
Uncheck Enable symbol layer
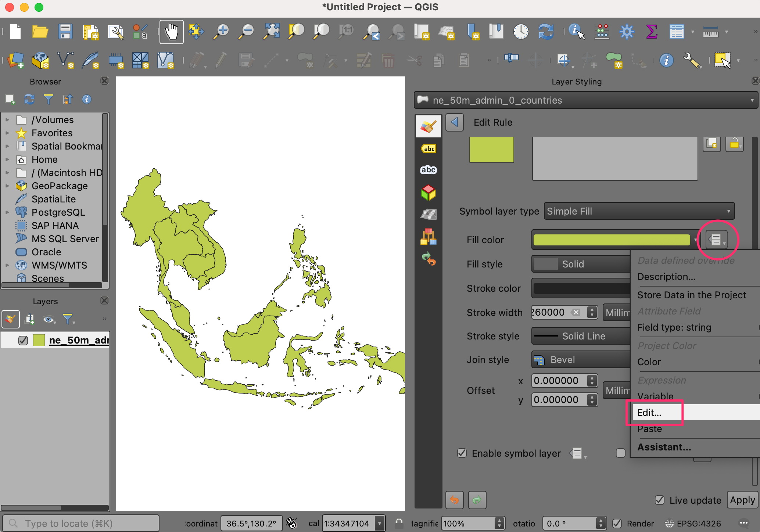point(462,453)
